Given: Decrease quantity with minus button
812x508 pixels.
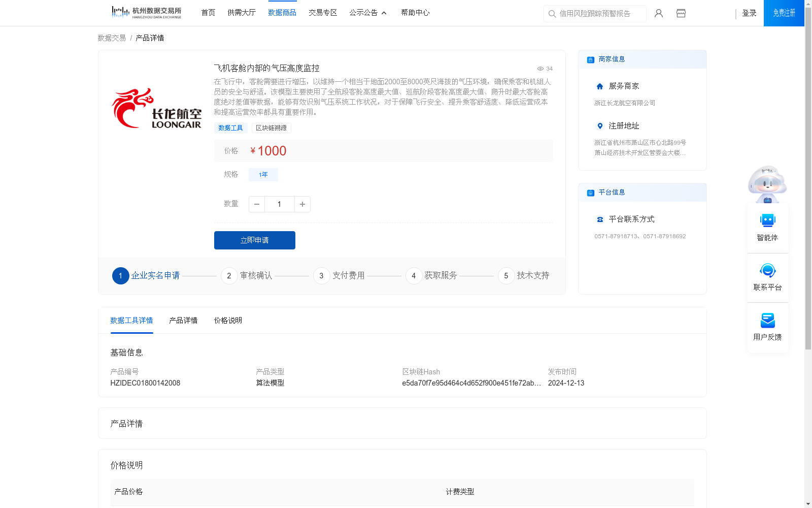Looking at the screenshot, I should tap(257, 204).
